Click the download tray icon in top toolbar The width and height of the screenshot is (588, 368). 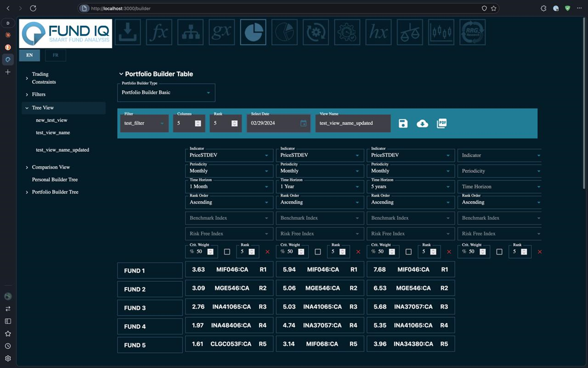128,32
